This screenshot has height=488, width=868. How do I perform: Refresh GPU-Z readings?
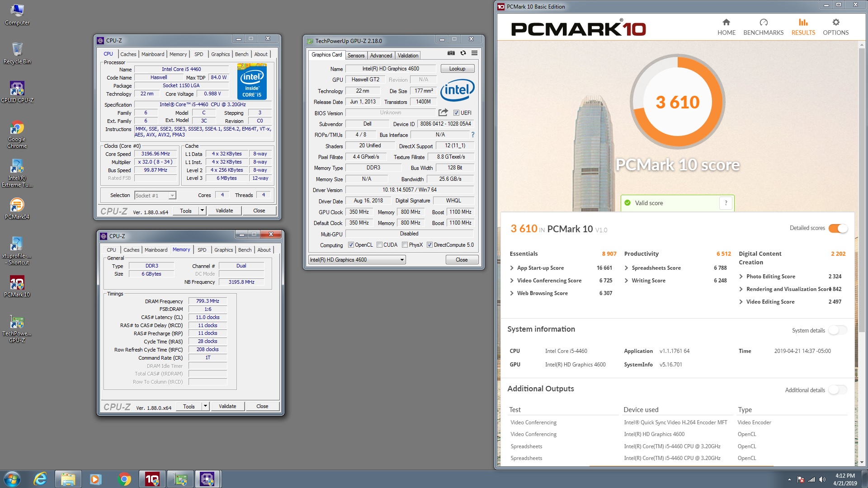pos(463,53)
